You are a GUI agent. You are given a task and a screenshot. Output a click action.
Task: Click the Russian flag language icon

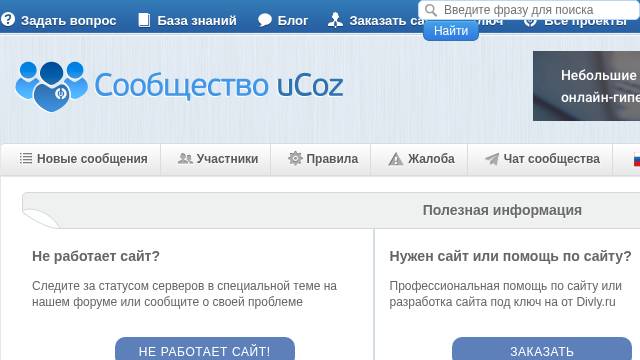pyautogui.click(x=637, y=160)
